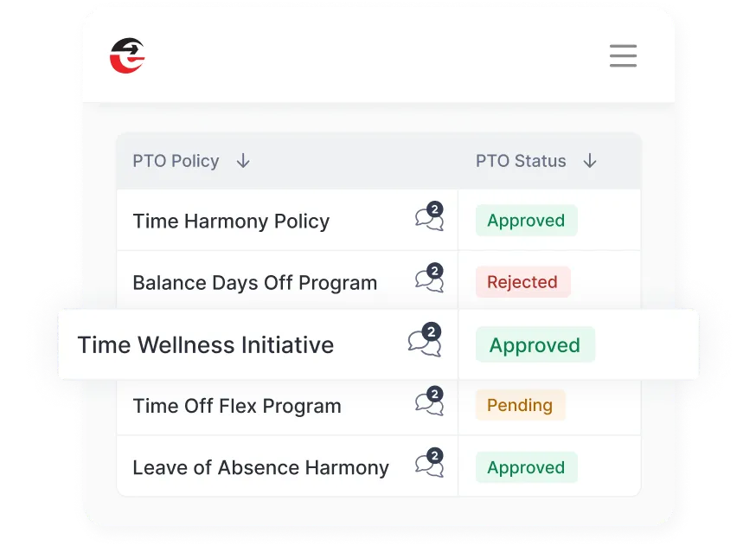Open Time Off Flex Program entry
This screenshot has width=756, height=546.
tap(236, 406)
